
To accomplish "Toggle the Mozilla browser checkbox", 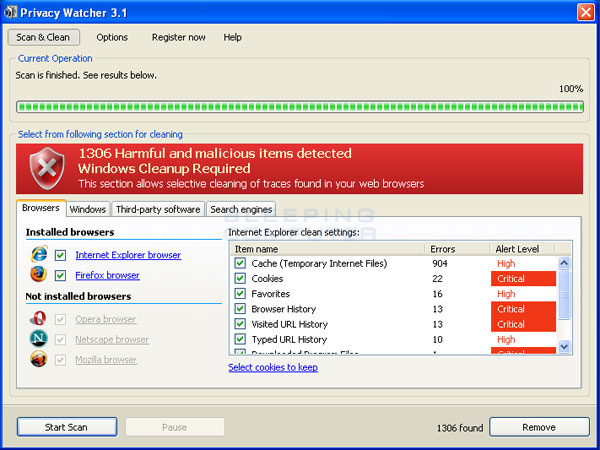I will pos(60,360).
